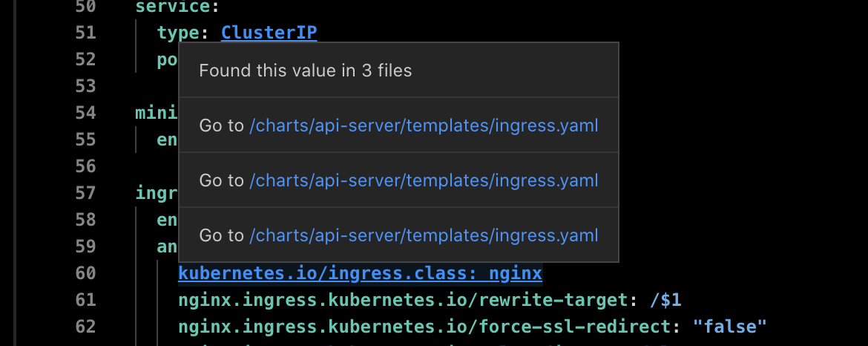Select line number 51 in the gutter
Screen dimensions: 868x346
coord(85,33)
